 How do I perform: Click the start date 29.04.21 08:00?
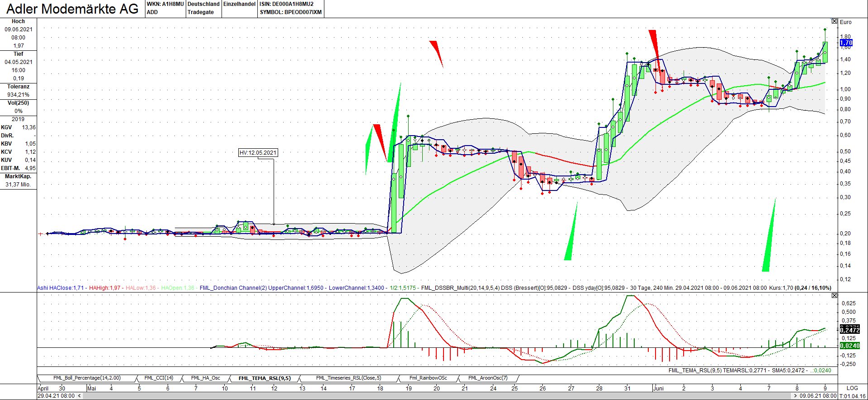56,396
